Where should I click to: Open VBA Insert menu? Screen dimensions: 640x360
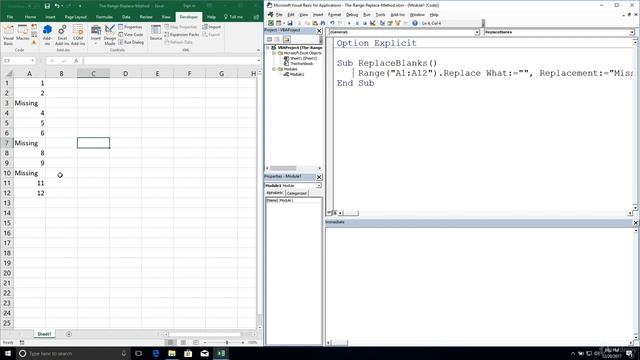pyautogui.click(x=318, y=15)
